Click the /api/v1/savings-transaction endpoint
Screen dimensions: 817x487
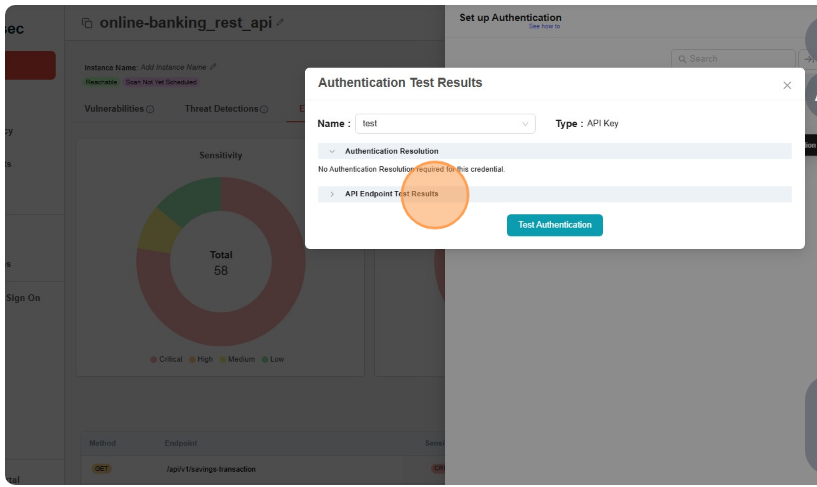pyautogui.click(x=211, y=469)
